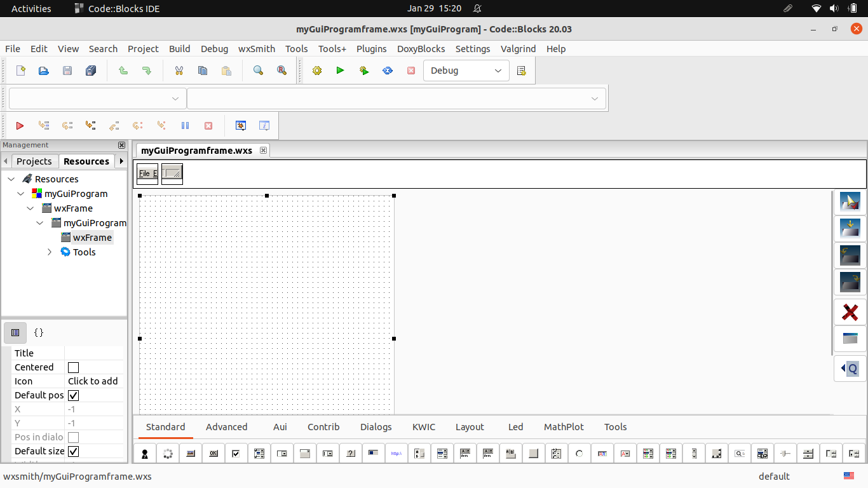
Task: Click the Rebuild blue arrows icon
Action: 388,71
